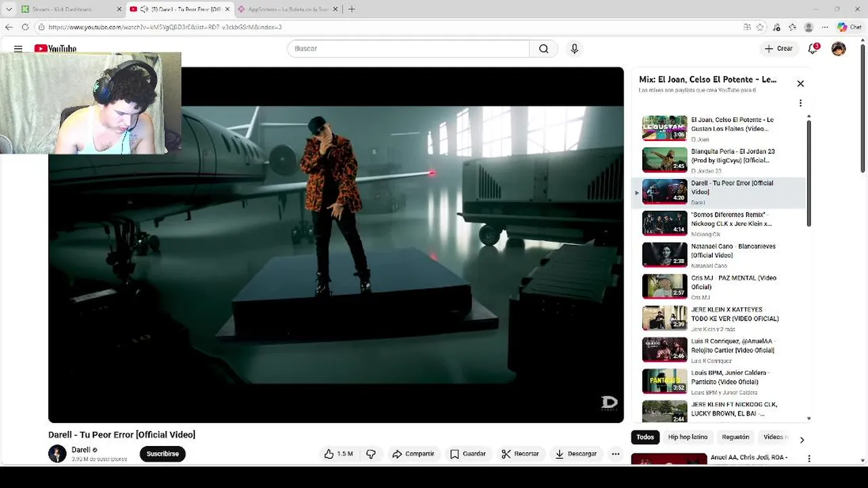
Task: Click Recortar to clip the video
Action: tap(520, 454)
